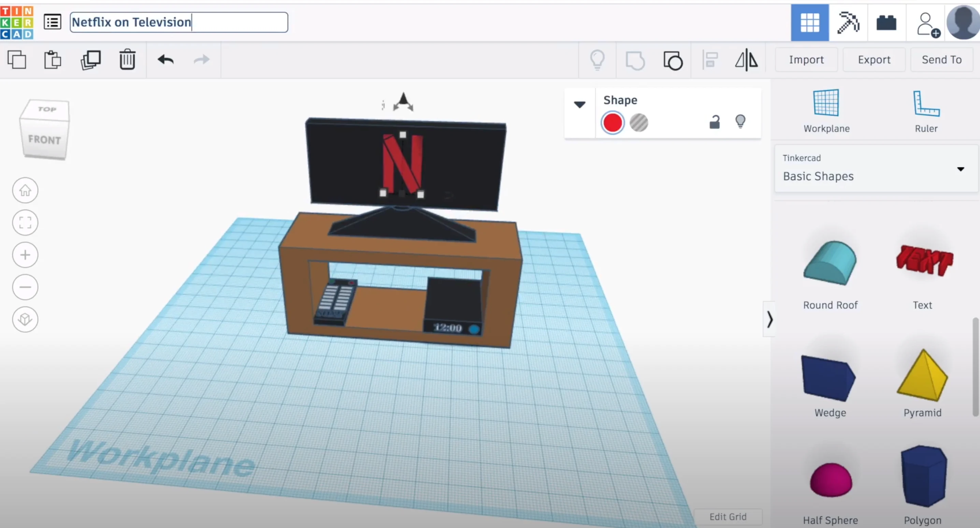Toggle orthographic/perspective view cube icon
The height and width of the screenshot is (528, 980).
[x=25, y=319]
